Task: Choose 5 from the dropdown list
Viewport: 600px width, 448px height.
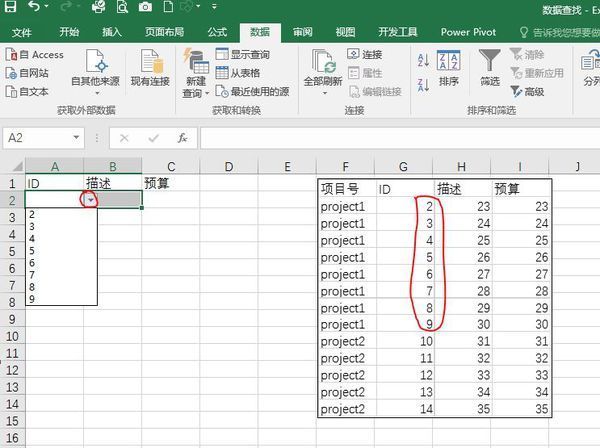Action: click(61, 251)
